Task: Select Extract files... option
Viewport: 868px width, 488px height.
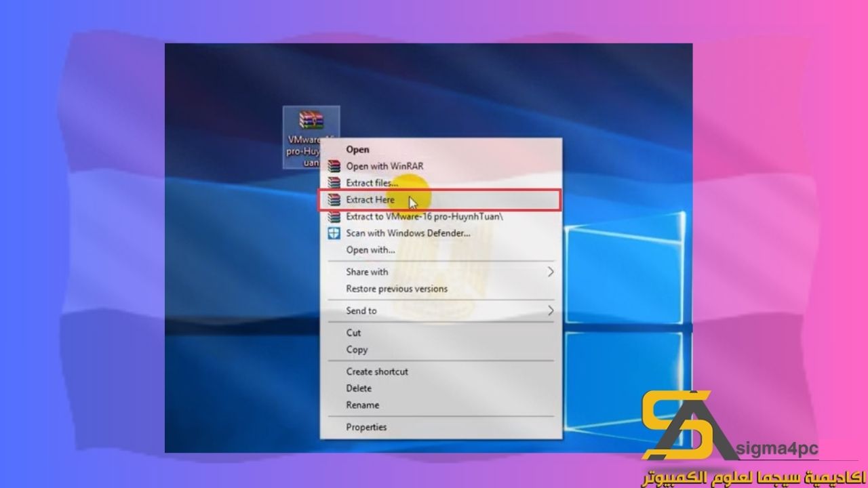Action: (x=372, y=183)
